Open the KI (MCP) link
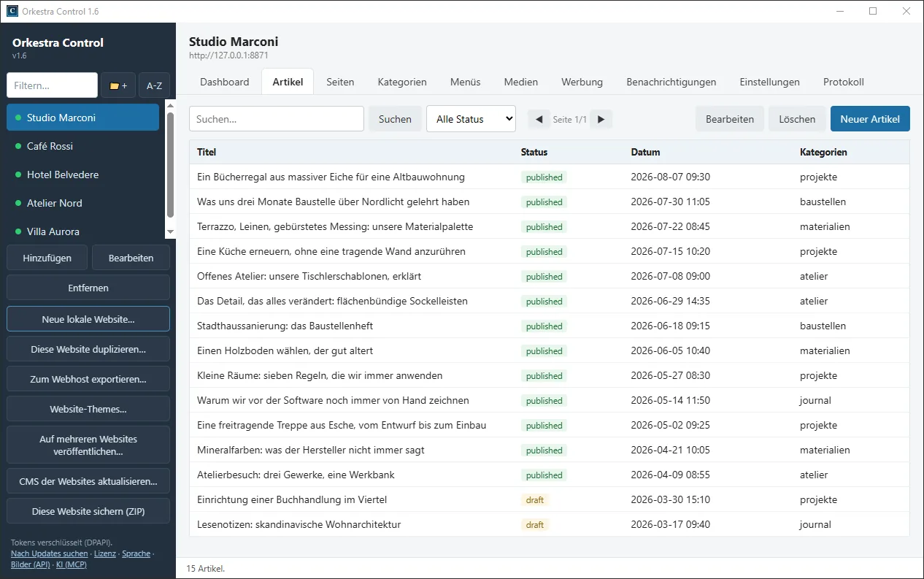 71,564
